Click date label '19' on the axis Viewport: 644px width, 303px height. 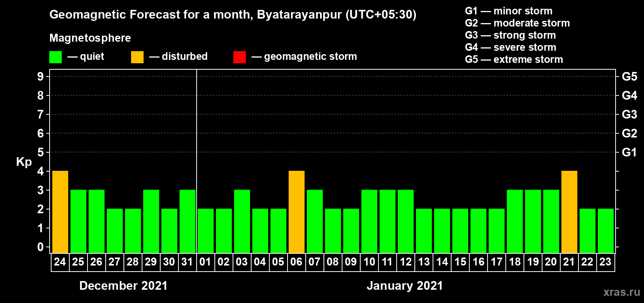tap(533, 262)
